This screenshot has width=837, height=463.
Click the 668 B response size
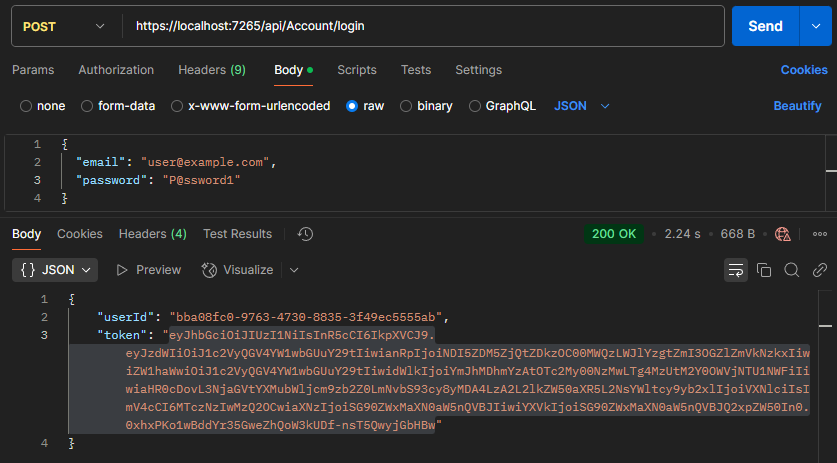click(738, 234)
